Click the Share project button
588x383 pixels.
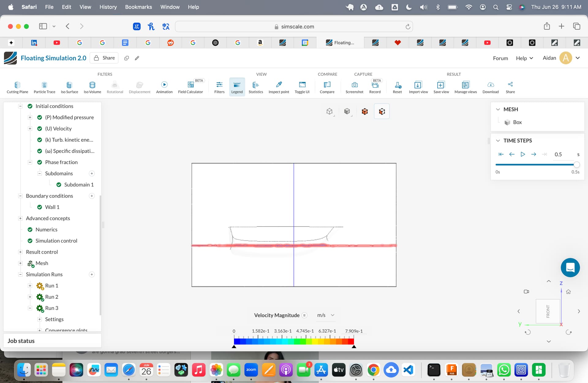click(x=104, y=58)
